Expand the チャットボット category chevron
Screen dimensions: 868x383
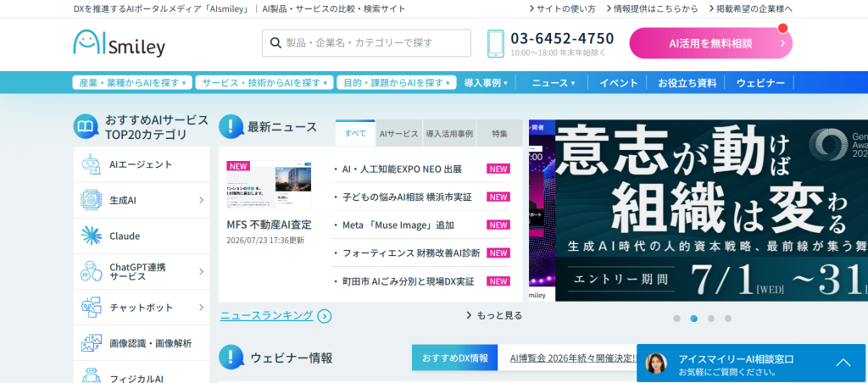tap(202, 308)
